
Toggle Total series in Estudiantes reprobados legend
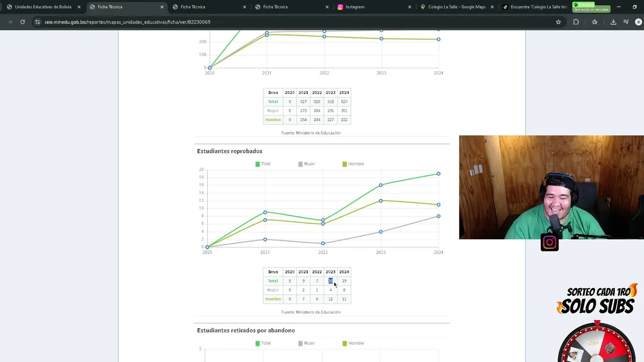(x=263, y=164)
